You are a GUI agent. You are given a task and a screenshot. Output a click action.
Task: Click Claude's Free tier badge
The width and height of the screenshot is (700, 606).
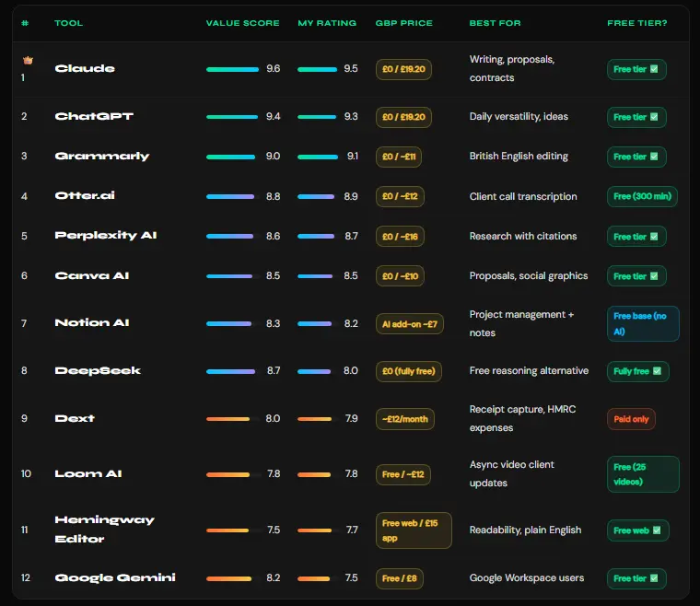[x=636, y=69]
